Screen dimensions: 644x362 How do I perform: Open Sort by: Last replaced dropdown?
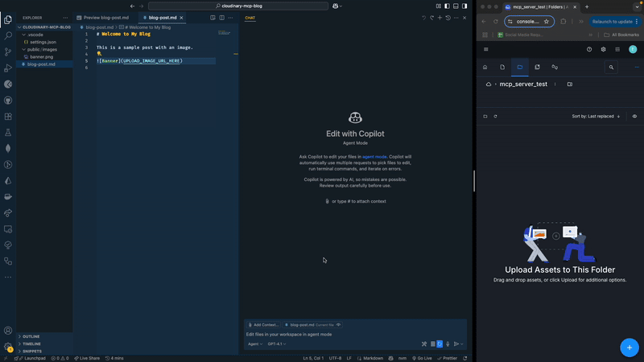[x=596, y=116]
